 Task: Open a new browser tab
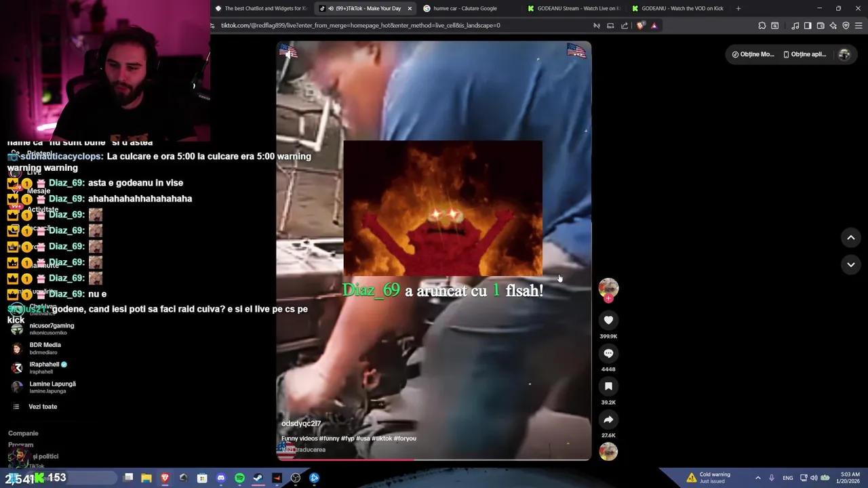[x=738, y=8]
